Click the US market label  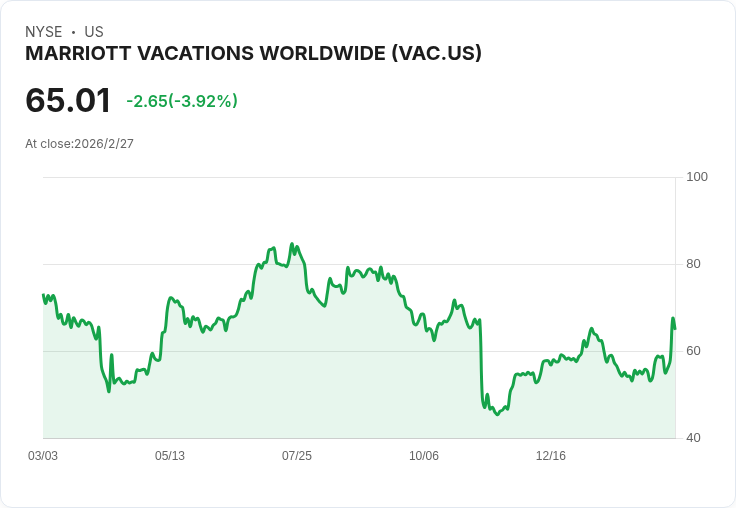tap(94, 32)
